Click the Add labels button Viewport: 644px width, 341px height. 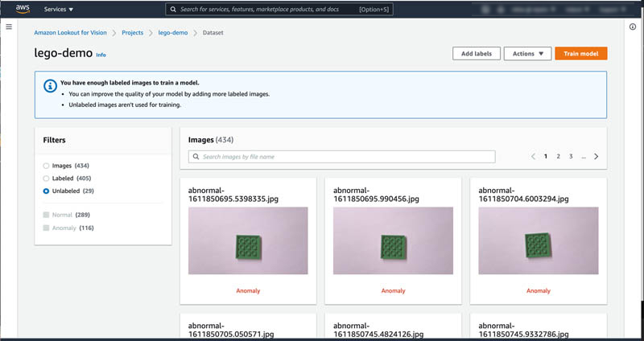pos(477,53)
